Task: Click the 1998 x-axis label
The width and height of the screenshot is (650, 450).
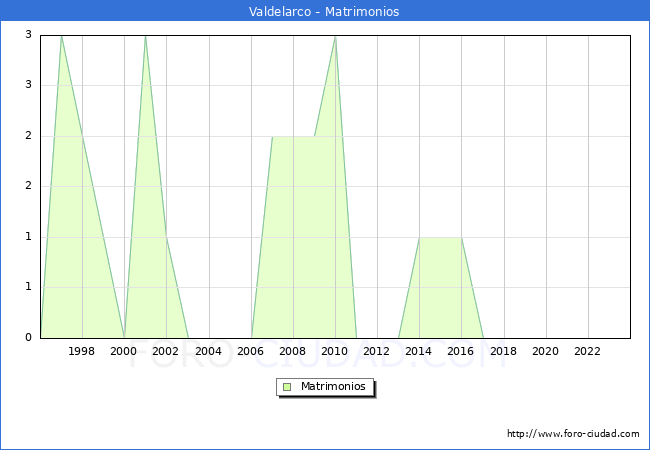Action: [82, 351]
